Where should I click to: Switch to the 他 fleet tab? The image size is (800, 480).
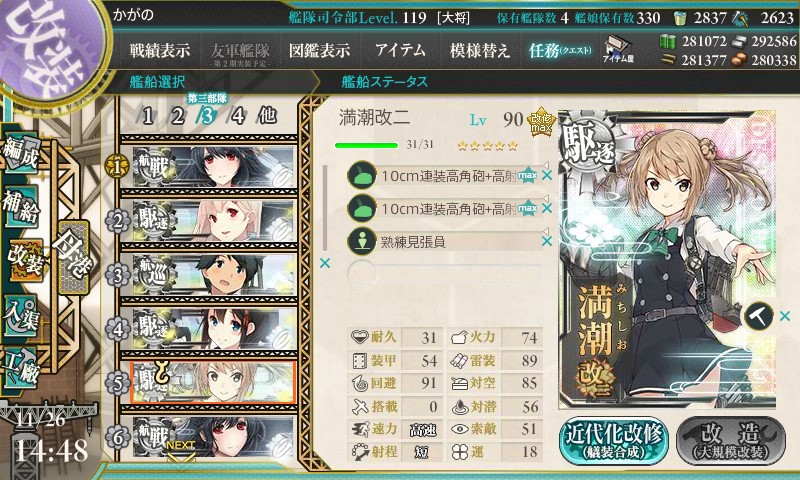pos(267,116)
